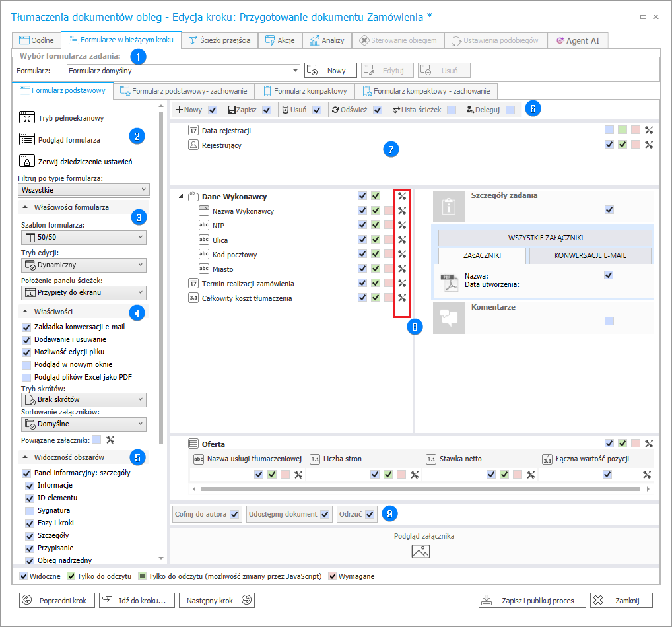Open Tryb pełnoekranowy fullscreen mode
Viewport: 672px width, 627px height.
pos(26,118)
